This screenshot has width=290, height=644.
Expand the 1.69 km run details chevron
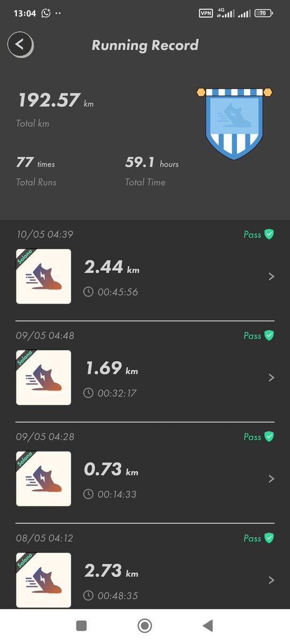[x=271, y=378]
